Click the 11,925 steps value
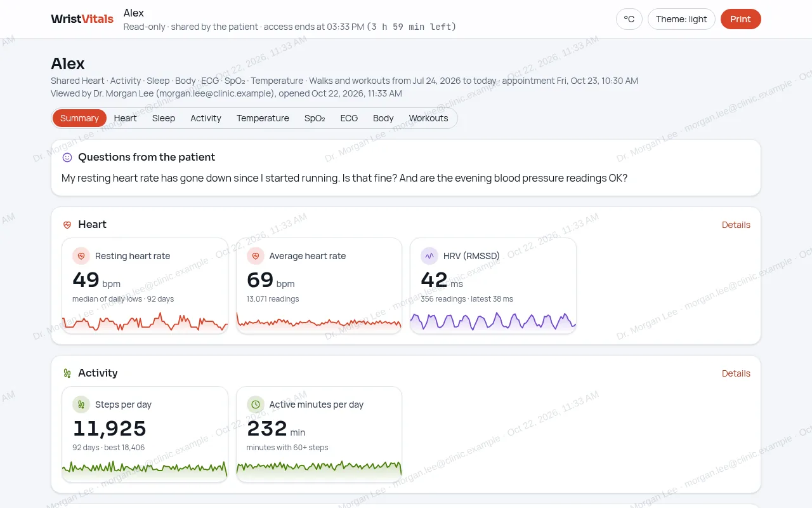The image size is (812, 508). [x=109, y=429]
